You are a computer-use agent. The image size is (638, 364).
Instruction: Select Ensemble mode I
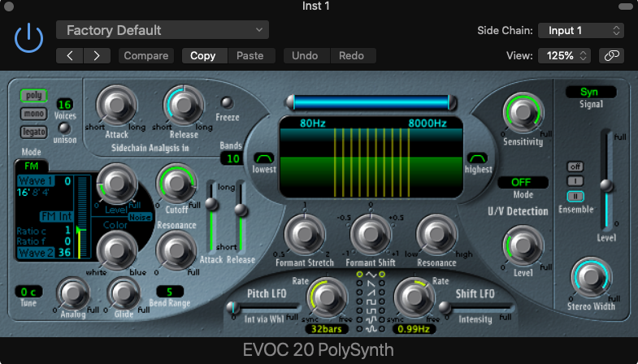(x=575, y=181)
